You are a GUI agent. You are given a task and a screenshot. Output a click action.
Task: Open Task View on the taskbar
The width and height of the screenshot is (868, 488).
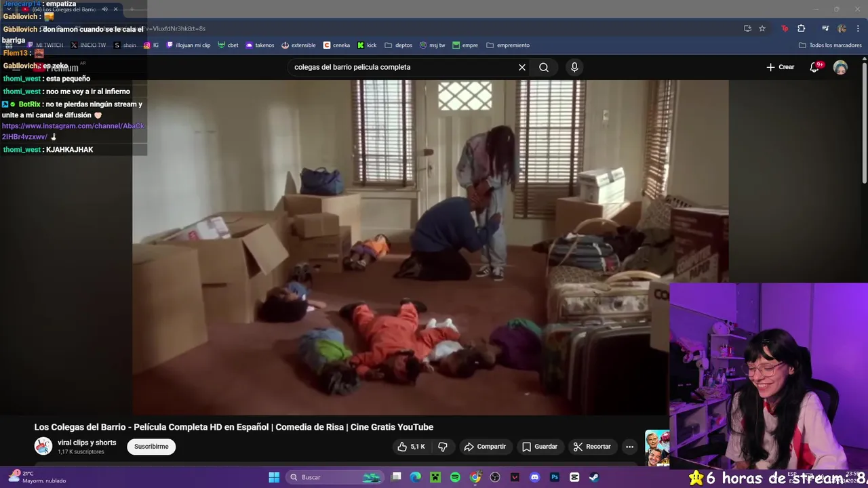click(397, 477)
